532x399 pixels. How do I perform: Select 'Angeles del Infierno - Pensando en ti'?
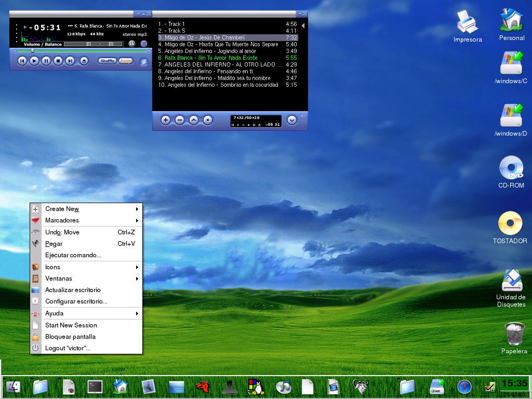click(x=228, y=71)
